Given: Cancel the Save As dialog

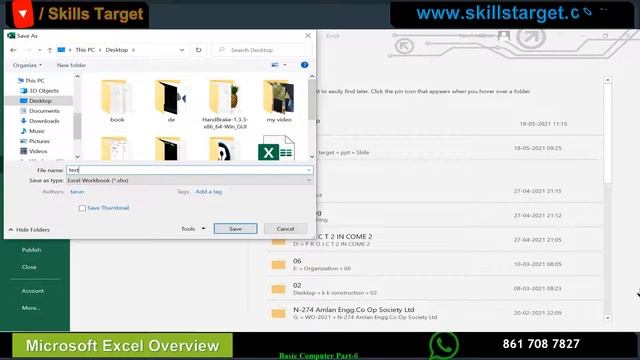Looking at the screenshot, I should 285,229.
